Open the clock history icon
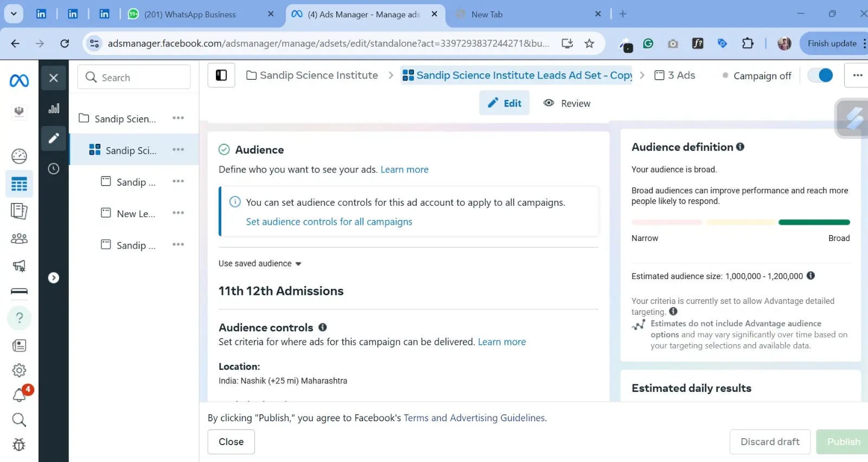The image size is (868, 462). (x=54, y=169)
